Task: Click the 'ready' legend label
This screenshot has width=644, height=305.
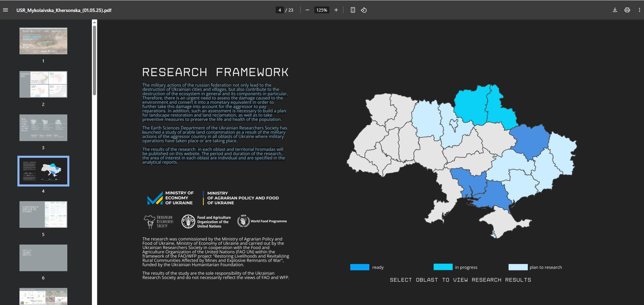Action: coord(378,267)
